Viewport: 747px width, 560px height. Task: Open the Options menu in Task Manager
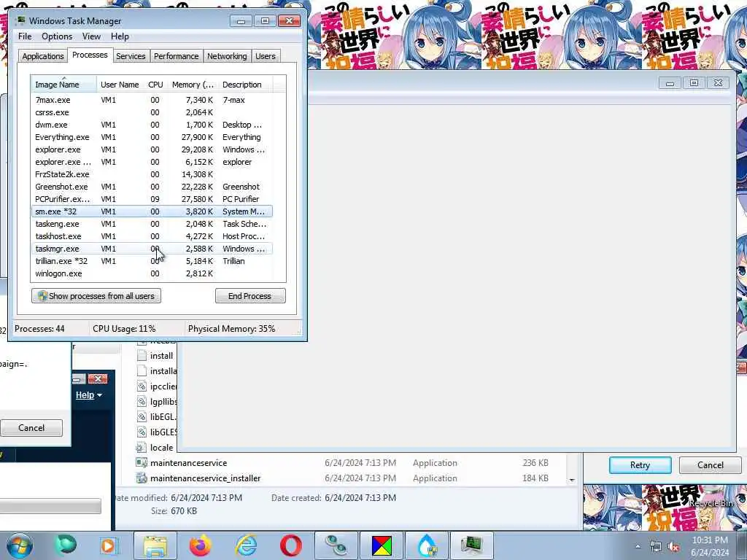click(57, 36)
